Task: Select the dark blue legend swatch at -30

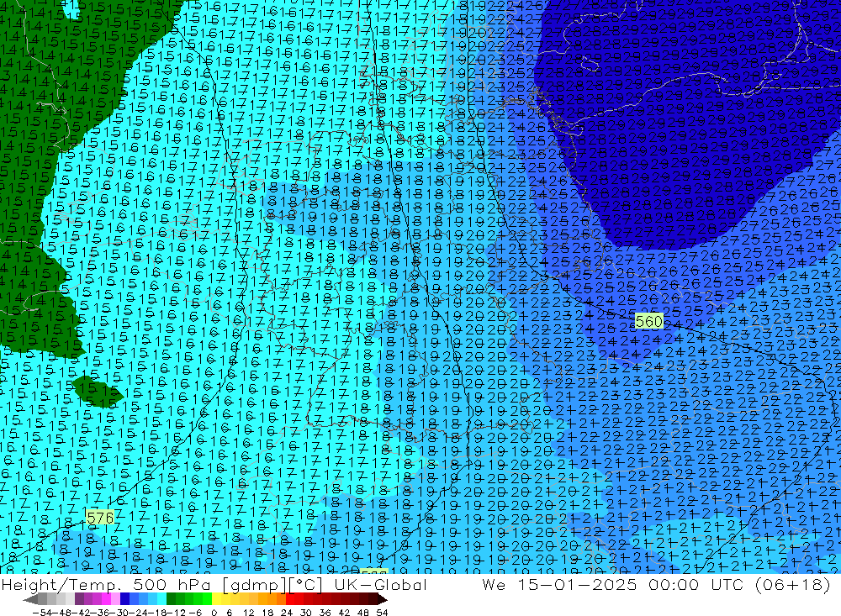Action: pyautogui.click(x=124, y=598)
